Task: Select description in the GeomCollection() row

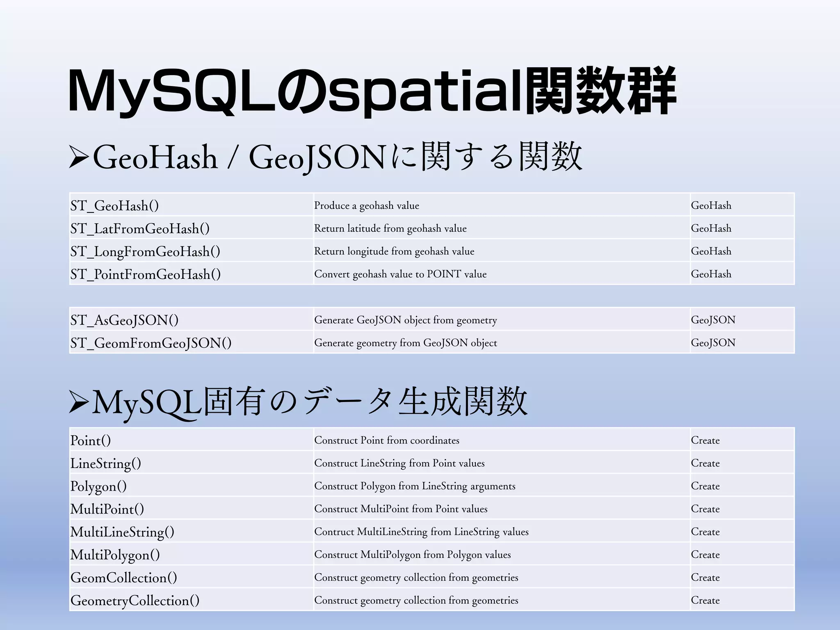Action: (x=416, y=577)
